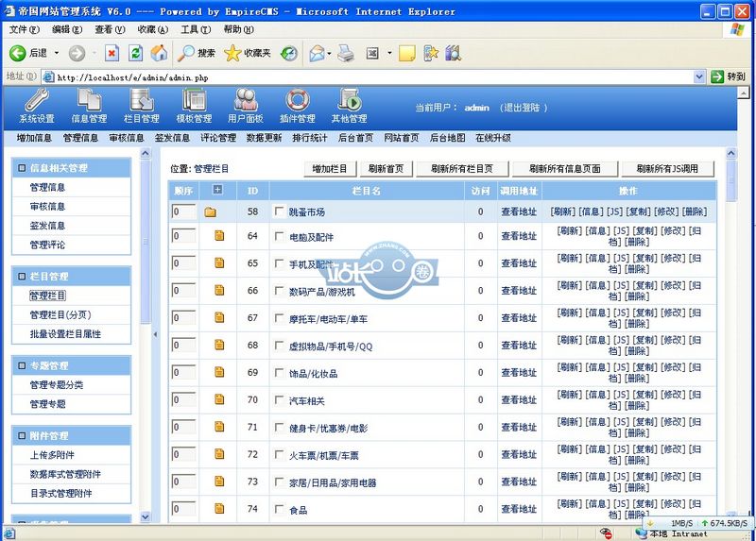Viewport: 756px width, 541px height.
Task: Open 批量设置栏目属性 in the sidebar
Action: click(x=65, y=334)
